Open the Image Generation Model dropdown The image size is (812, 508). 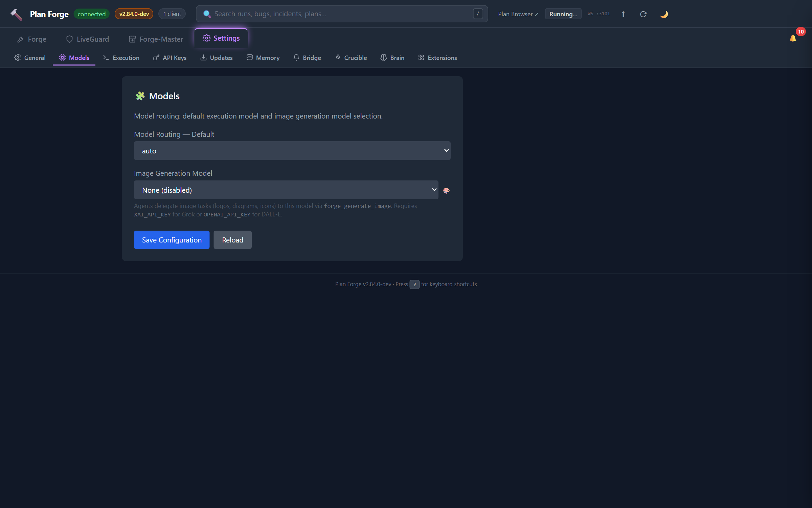coord(286,190)
